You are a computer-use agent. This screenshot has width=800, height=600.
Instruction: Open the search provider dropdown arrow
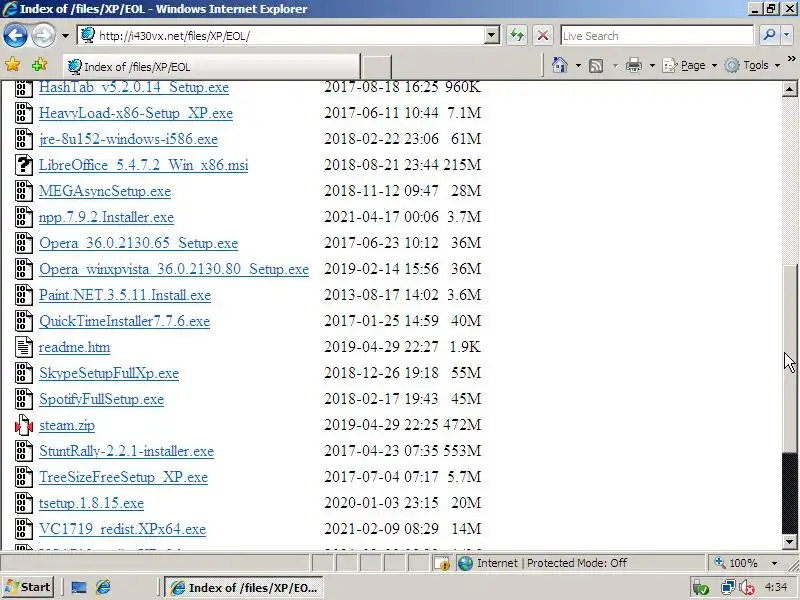pos(786,35)
